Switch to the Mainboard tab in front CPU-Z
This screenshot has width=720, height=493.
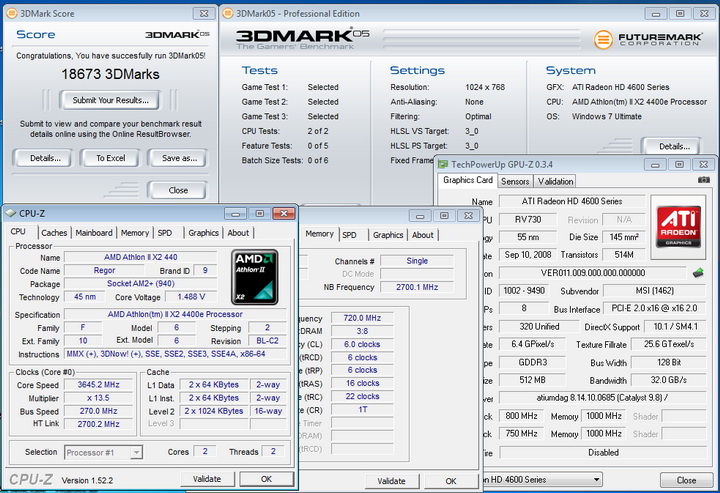pos(94,233)
